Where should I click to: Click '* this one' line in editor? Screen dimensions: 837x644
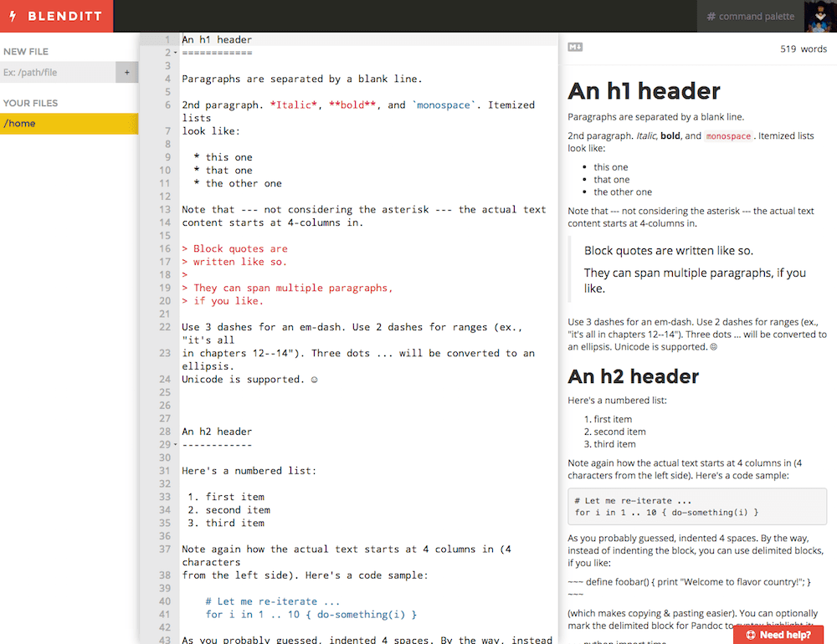(x=223, y=157)
